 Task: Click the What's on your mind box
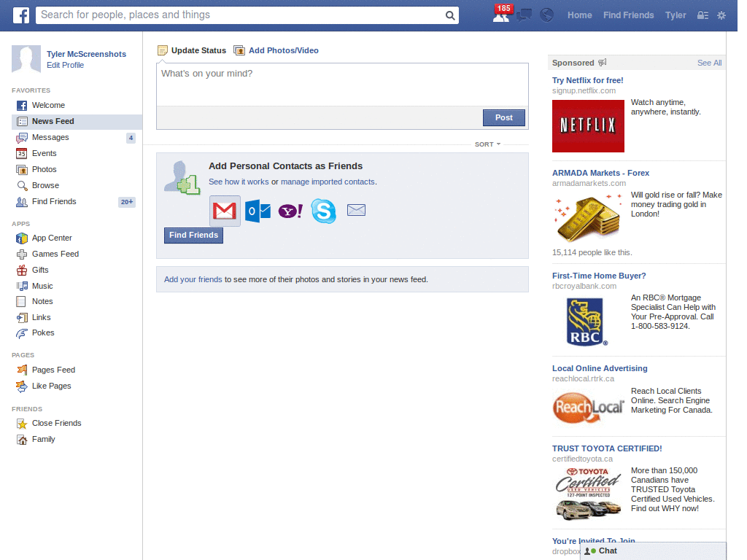(342, 85)
